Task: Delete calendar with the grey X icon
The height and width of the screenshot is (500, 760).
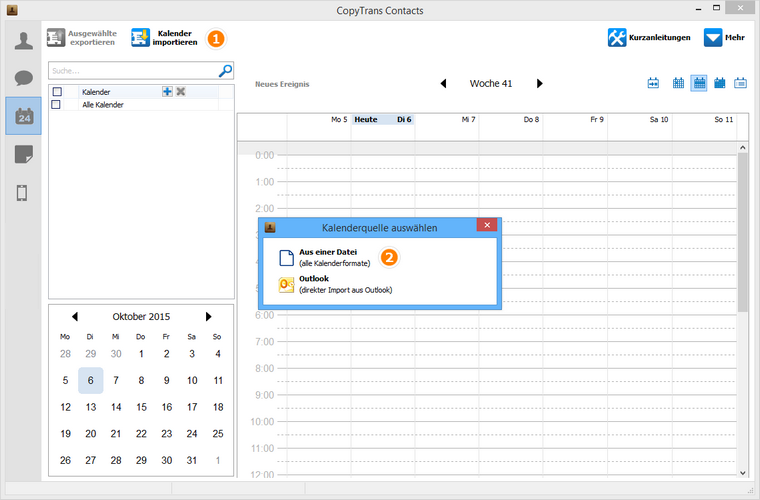Action: [x=181, y=91]
